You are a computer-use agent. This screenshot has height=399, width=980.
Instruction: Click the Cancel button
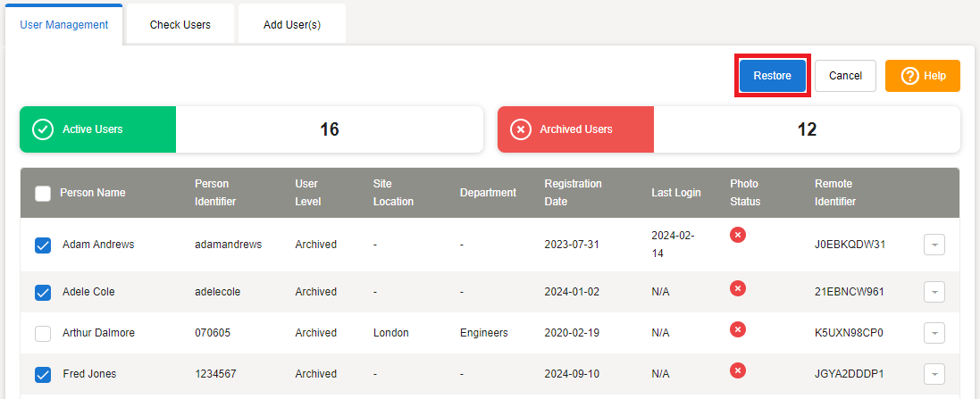[845, 76]
